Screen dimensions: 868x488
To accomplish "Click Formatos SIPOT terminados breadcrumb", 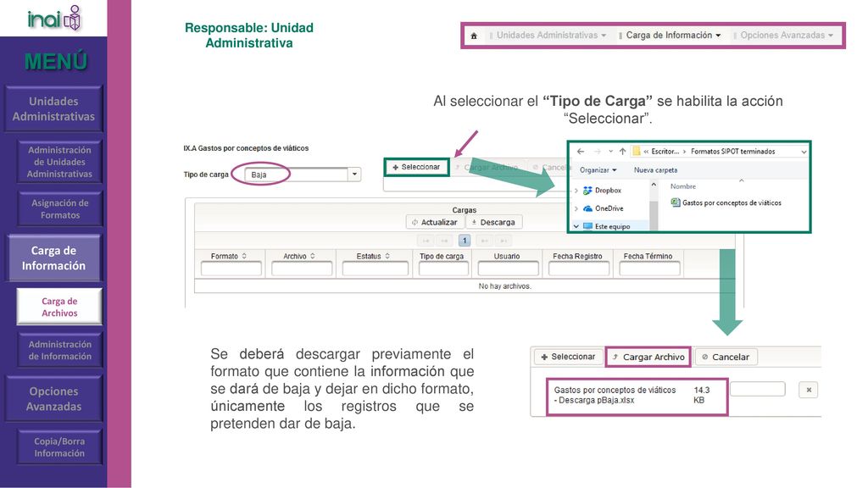I will point(732,151).
